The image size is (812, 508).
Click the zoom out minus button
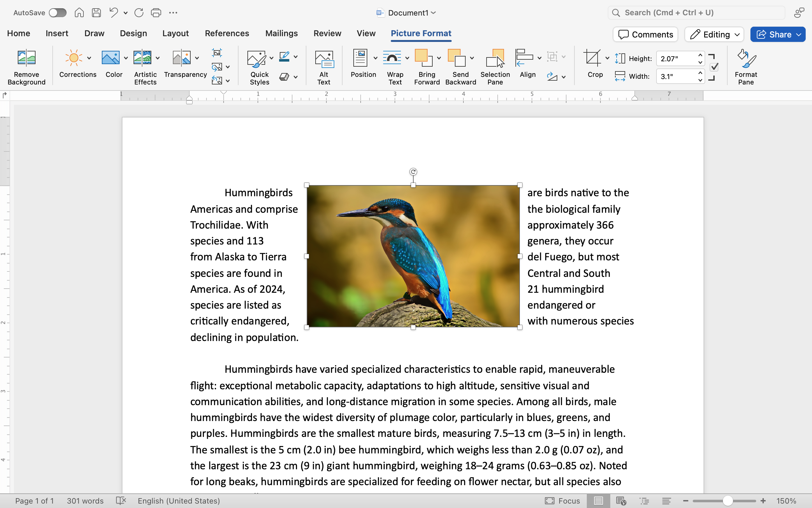pos(686,501)
